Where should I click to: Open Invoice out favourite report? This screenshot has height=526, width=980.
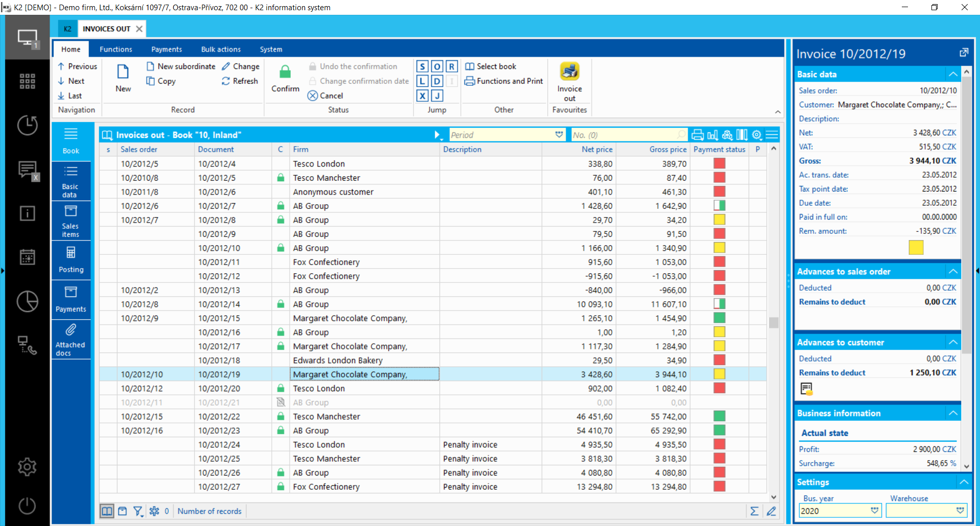570,72
